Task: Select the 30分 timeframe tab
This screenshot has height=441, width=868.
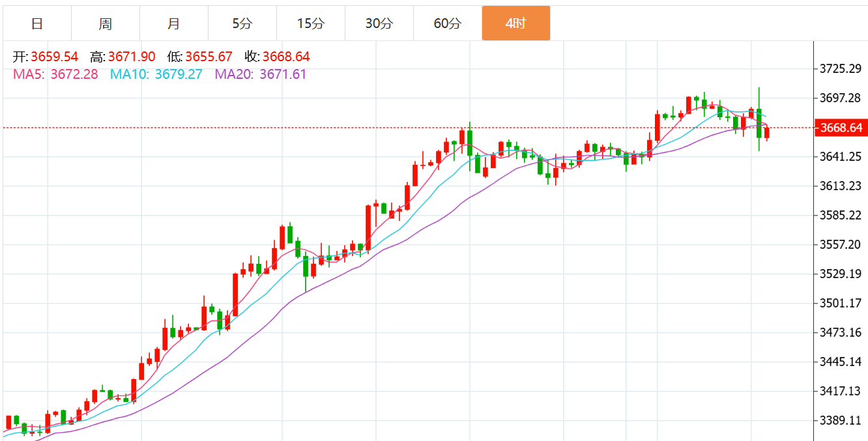Action: click(379, 24)
